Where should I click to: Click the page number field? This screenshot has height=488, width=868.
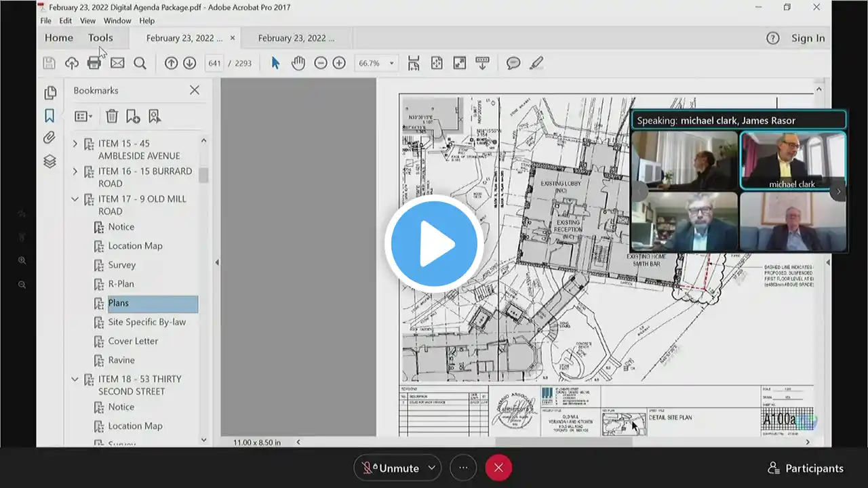[215, 63]
